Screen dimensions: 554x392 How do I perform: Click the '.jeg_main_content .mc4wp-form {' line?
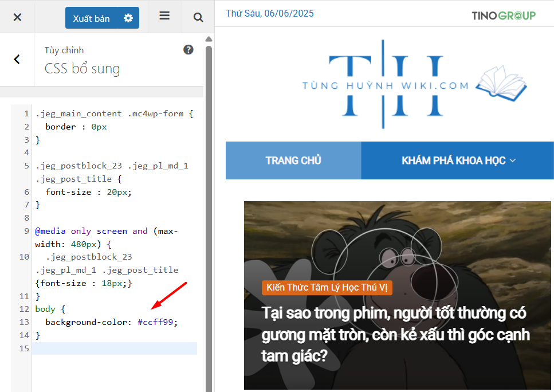pyautogui.click(x=115, y=114)
